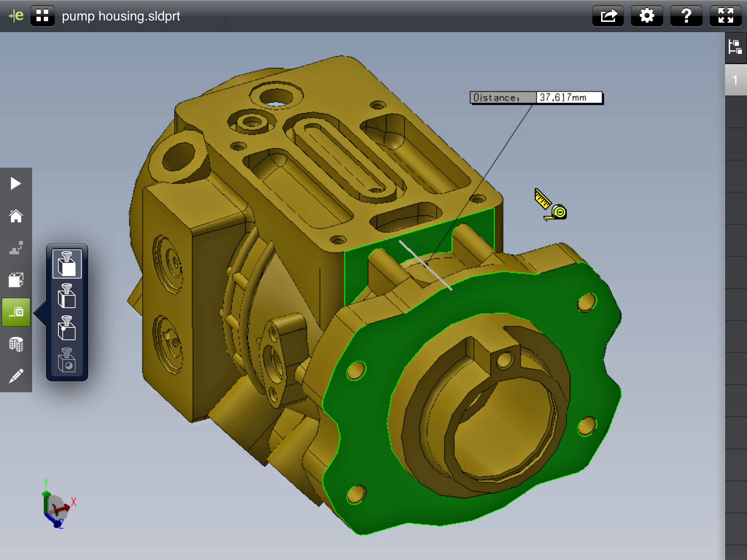This screenshot has height=560, width=747.
Task: Open the Help menu
Action: 686,16
